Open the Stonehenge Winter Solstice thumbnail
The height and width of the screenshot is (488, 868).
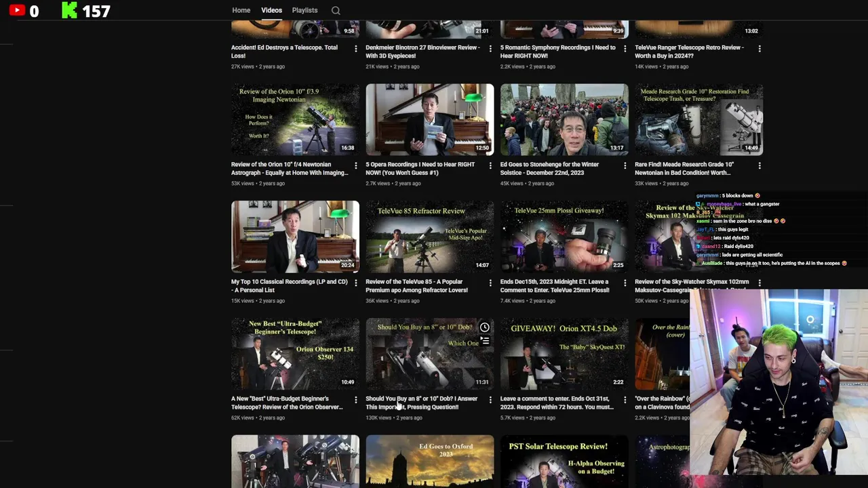(564, 119)
